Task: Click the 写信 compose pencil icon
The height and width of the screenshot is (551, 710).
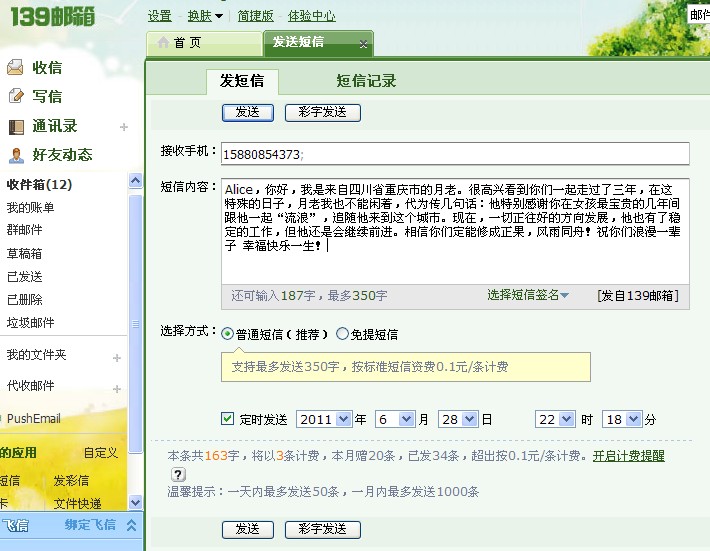Action: coord(15,97)
